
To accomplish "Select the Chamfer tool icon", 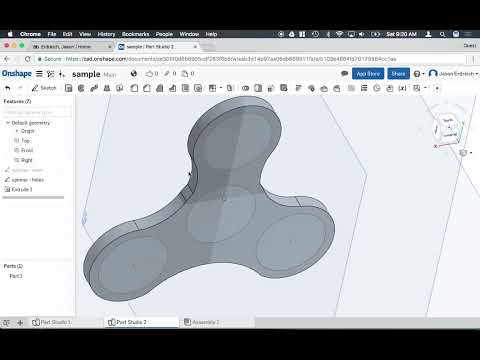I will click(147, 88).
